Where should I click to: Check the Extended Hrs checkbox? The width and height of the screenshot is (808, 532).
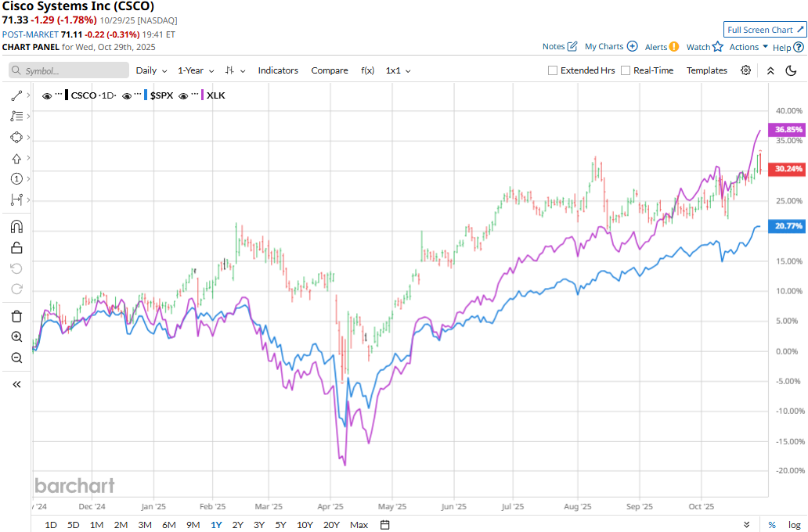tap(553, 70)
